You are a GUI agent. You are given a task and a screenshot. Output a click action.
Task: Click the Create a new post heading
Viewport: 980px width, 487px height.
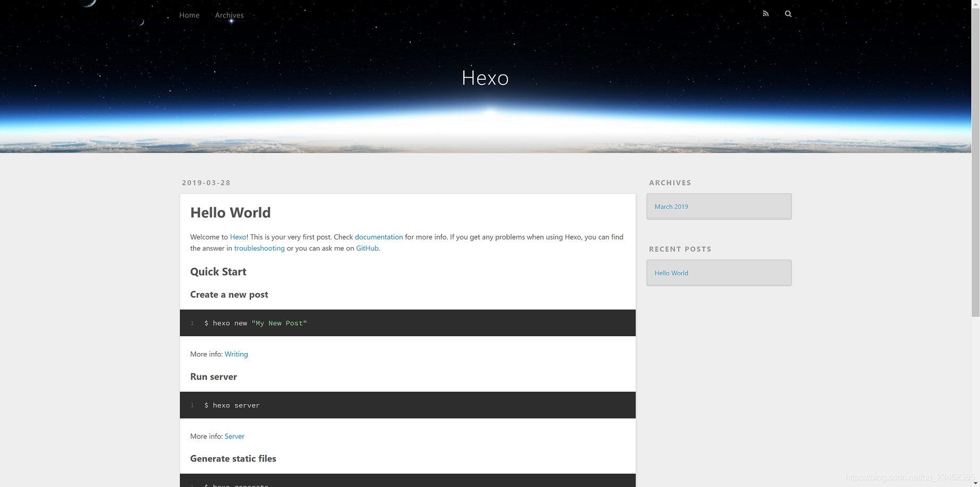[229, 295]
